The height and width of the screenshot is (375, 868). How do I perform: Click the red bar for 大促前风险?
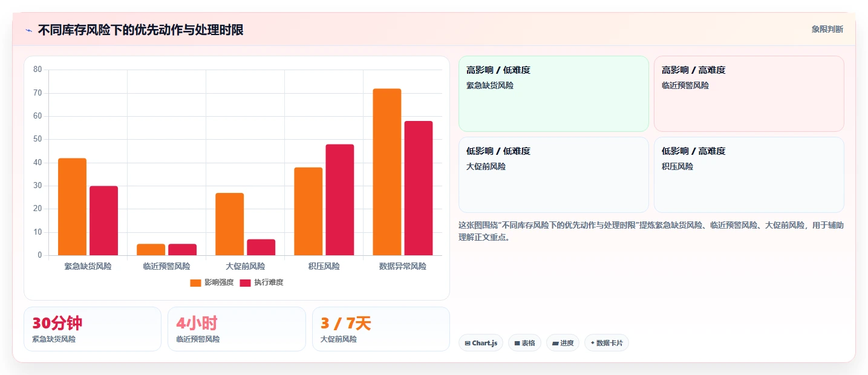pyautogui.click(x=261, y=247)
